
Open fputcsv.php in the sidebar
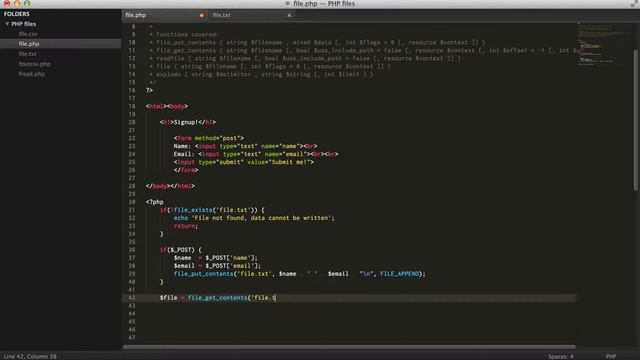(x=35, y=64)
